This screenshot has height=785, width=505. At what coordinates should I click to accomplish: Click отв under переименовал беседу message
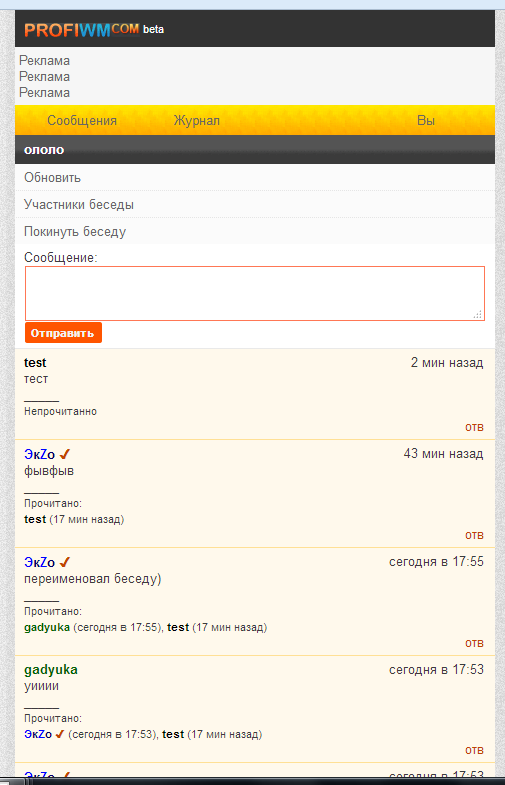474,643
